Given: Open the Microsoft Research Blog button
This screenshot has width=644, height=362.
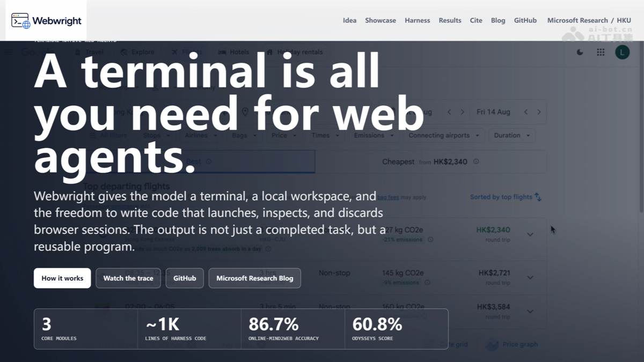Looking at the screenshot, I should pos(255,278).
